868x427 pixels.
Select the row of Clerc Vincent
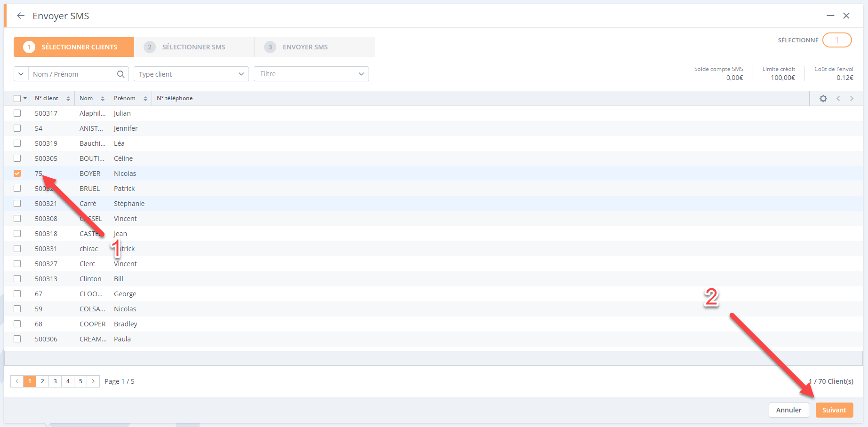point(433,264)
